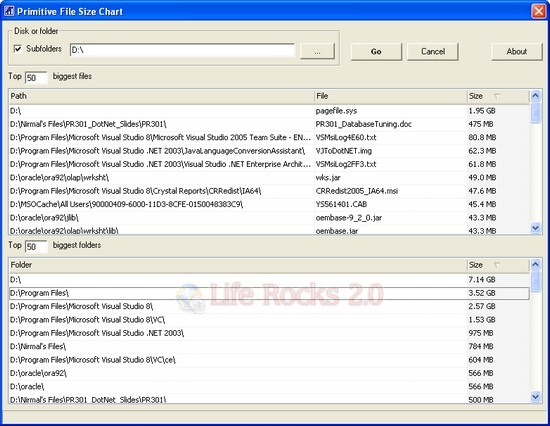The image size is (550, 426).
Task: Click the Disk or folder path field
Action: 182,50
